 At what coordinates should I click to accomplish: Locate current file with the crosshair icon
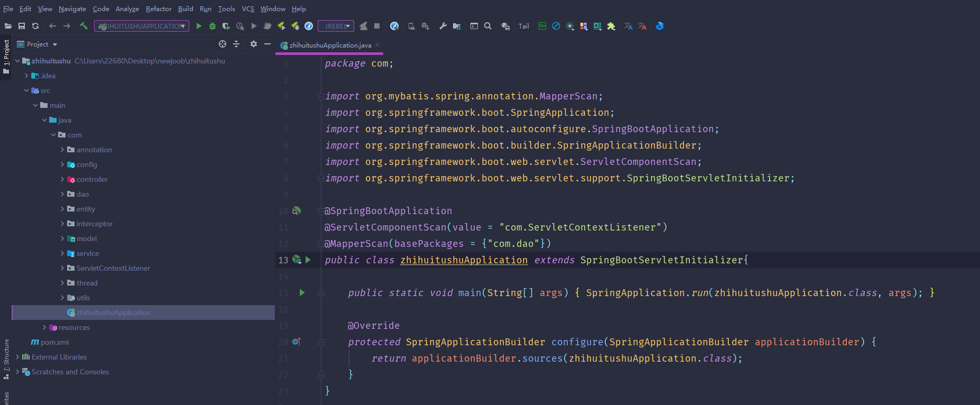[223, 44]
